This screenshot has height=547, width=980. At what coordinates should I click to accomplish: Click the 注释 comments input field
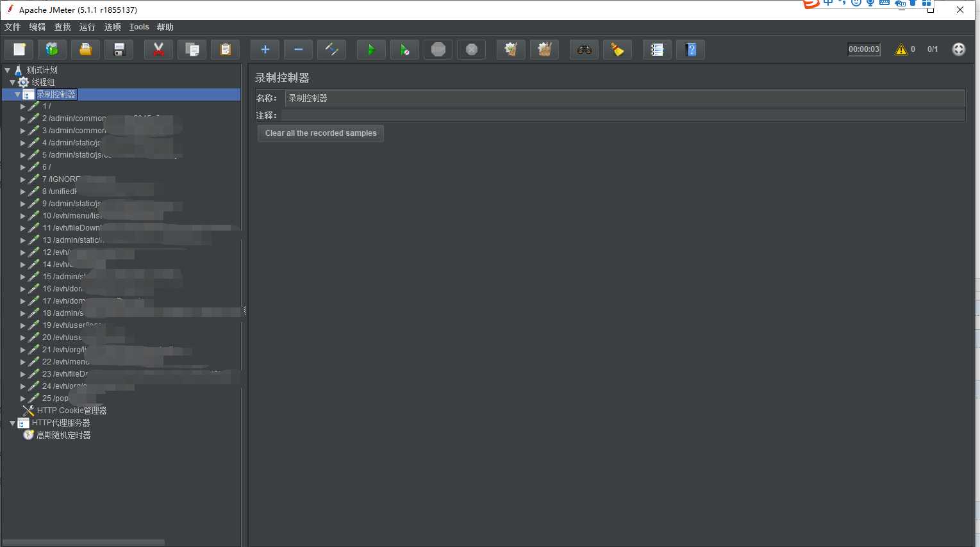pyautogui.click(x=623, y=115)
